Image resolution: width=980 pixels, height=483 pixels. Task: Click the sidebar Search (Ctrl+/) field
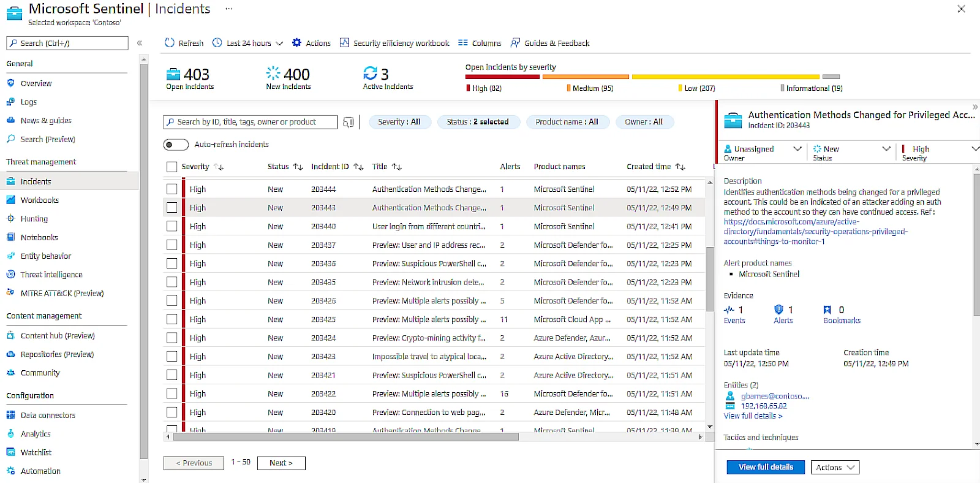[67, 43]
